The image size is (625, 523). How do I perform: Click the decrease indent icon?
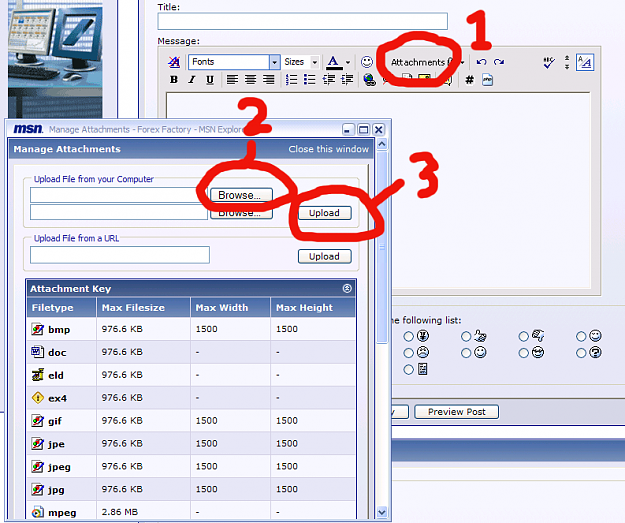[x=328, y=80]
